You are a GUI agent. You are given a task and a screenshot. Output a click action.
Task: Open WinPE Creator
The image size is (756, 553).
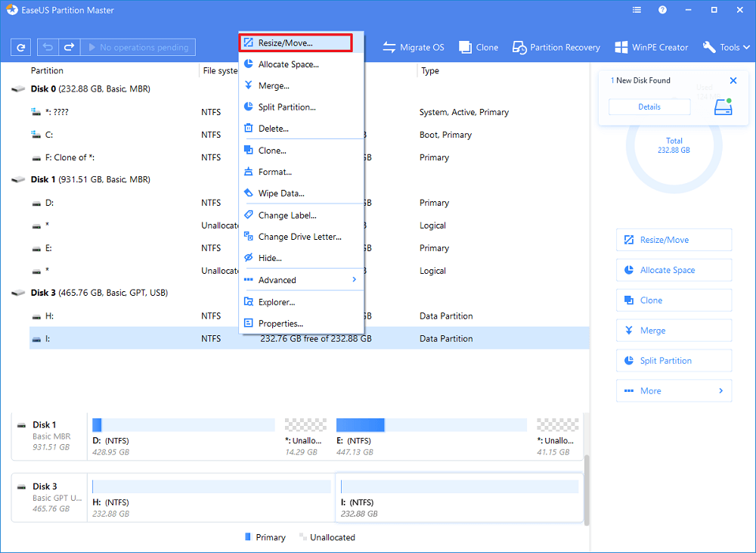tap(652, 48)
